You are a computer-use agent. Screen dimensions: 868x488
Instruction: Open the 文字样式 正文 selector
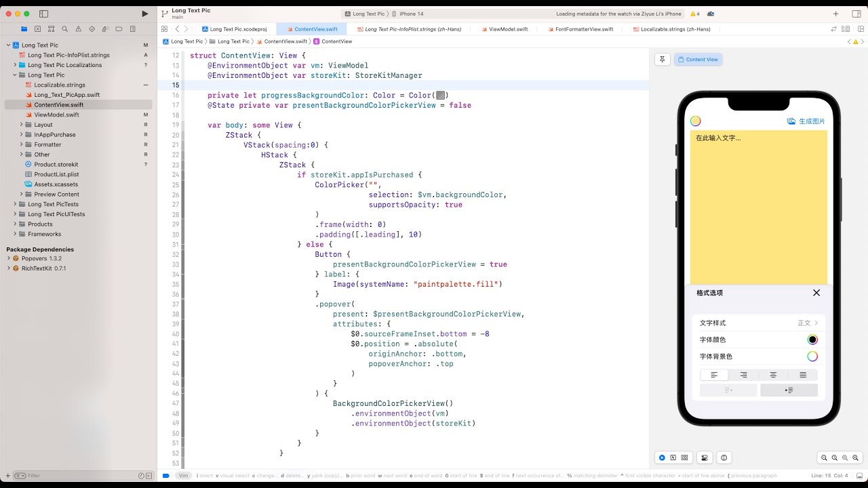pyautogui.click(x=759, y=323)
